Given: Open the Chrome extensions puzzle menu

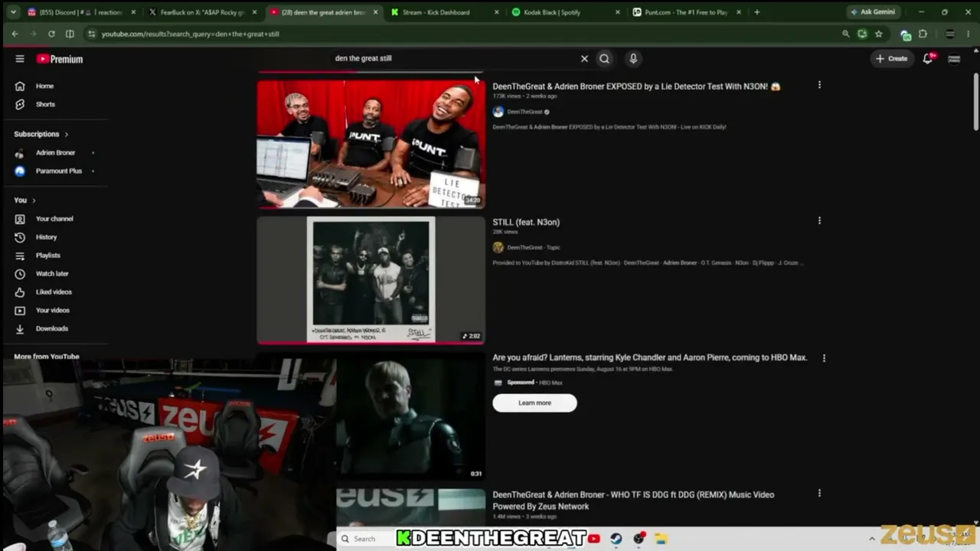Looking at the screenshot, I should tap(923, 34).
